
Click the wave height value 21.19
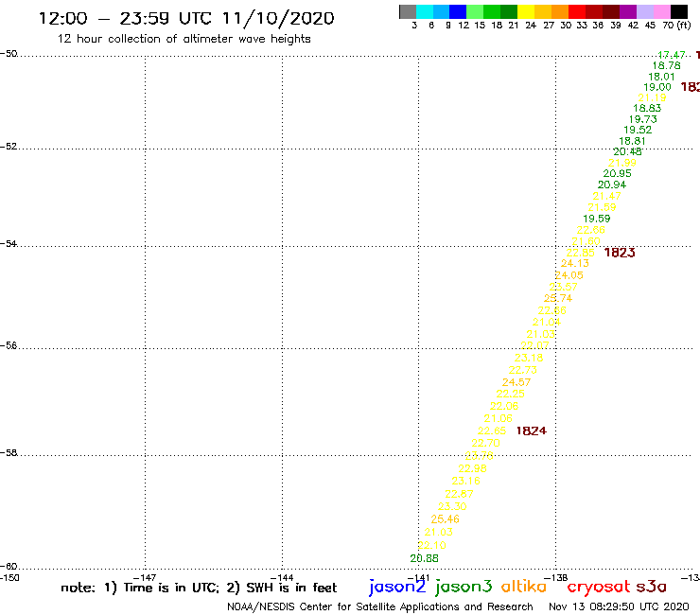pyautogui.click(x=652, y=97)
